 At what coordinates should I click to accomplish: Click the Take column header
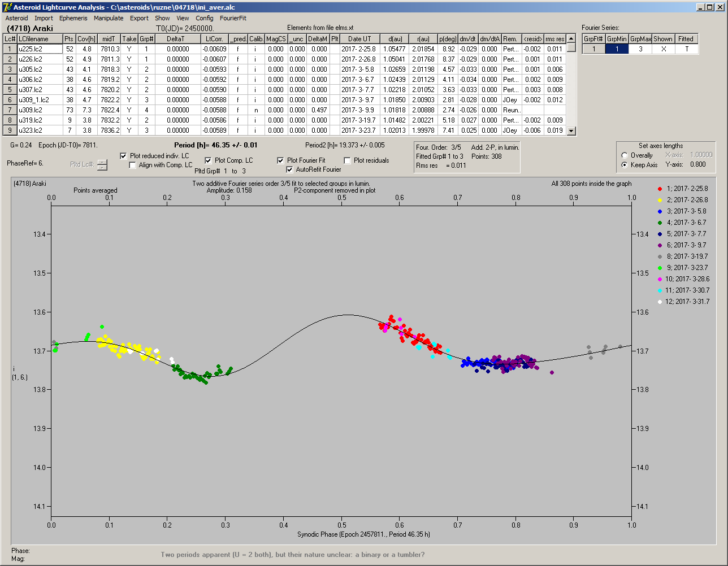point(129,39)
